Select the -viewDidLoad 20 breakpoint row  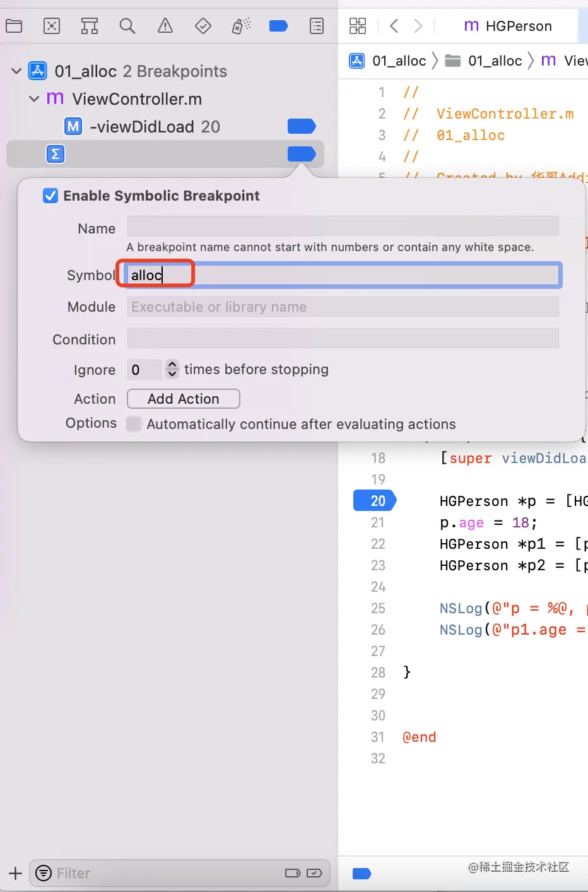(165, 126)
